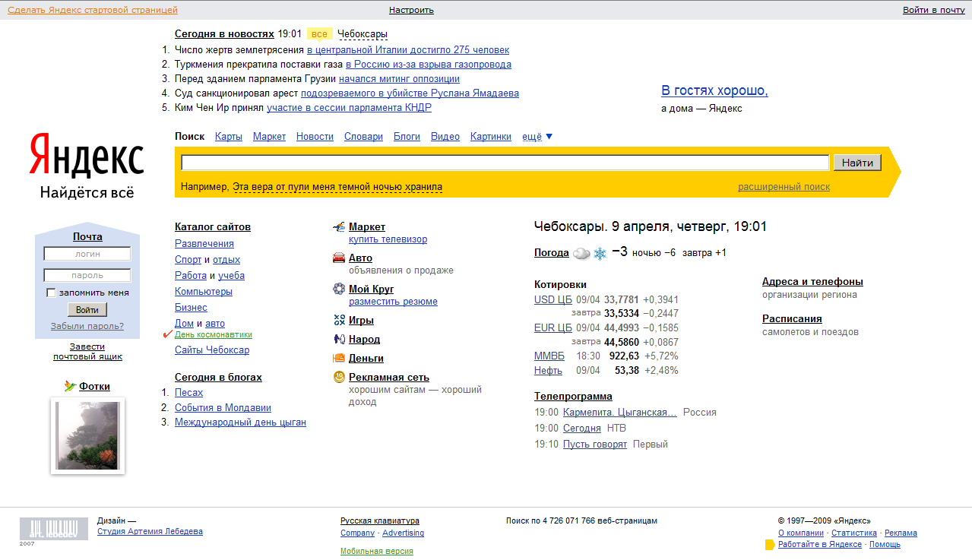Viewport: 972px width, 560px height.
Task: Click the Art. Lebedev studio logo
Action: pyautogui.click(x=47, y=529)
